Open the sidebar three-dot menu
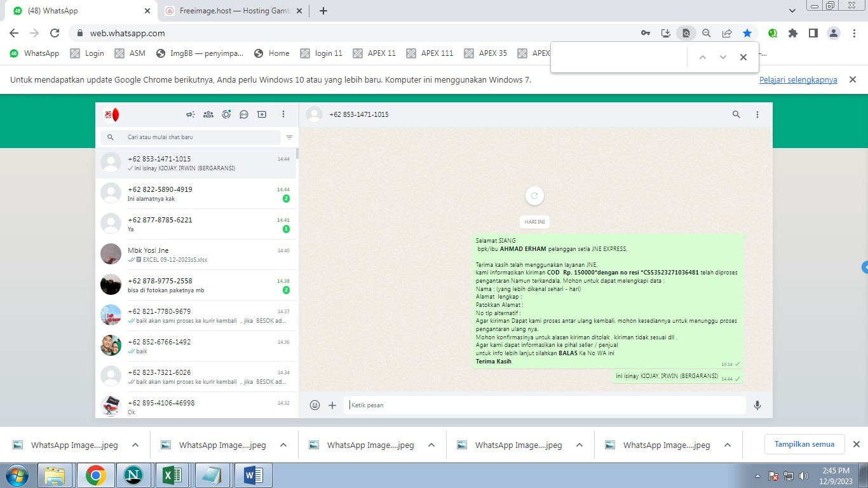The image size is (868, 488). (x=283, y=114)
